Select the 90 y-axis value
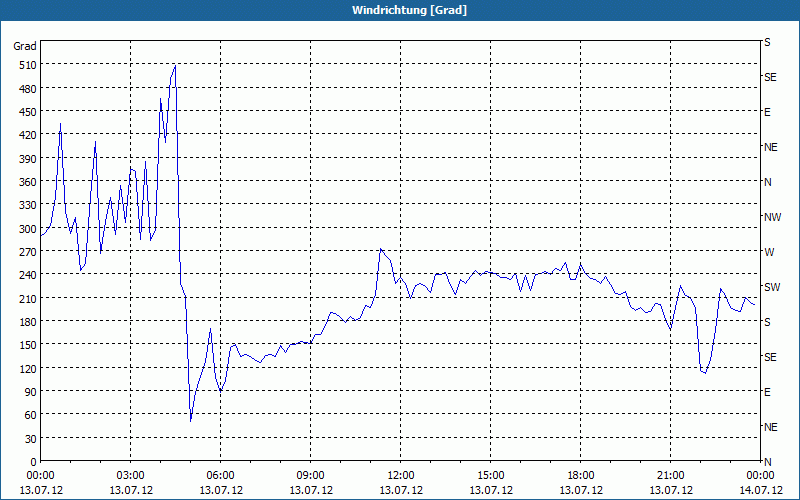The width and height of the screenshot is (800, 500). (31, 392)
